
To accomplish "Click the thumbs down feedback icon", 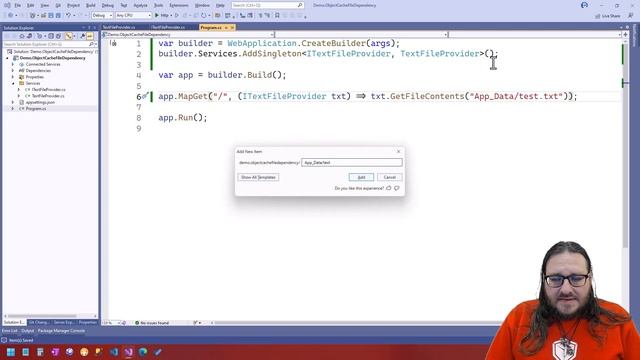I will pos(397,188).
